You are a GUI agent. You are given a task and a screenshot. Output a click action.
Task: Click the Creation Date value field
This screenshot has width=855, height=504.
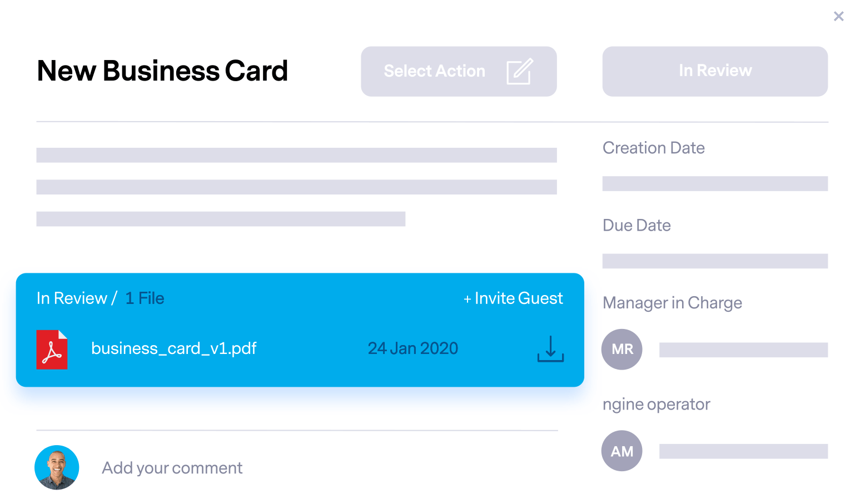pos(715,183)
